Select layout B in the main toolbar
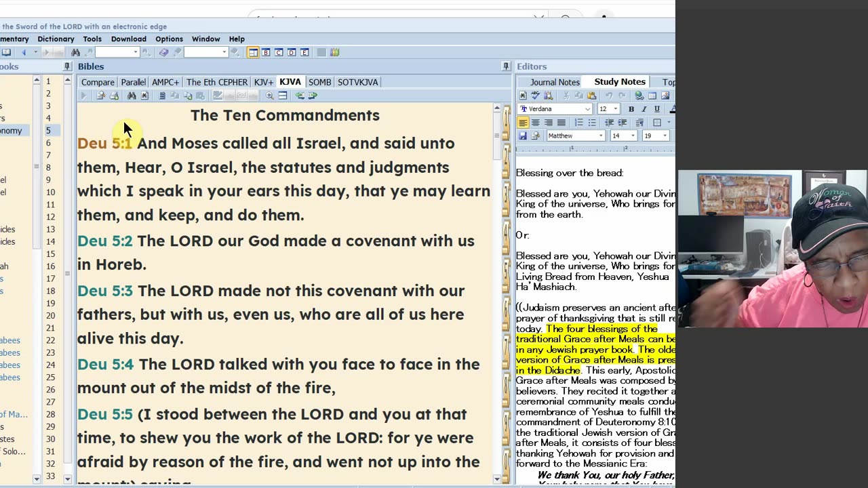 266,52
